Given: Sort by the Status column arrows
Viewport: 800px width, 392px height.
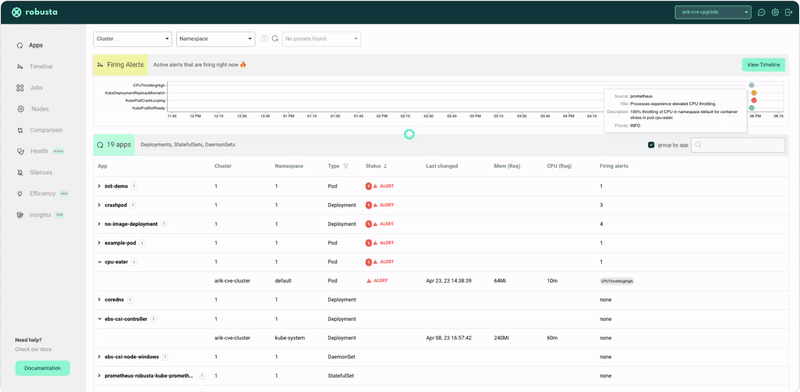Looking at the screenshot, I should tap(385, 166).
